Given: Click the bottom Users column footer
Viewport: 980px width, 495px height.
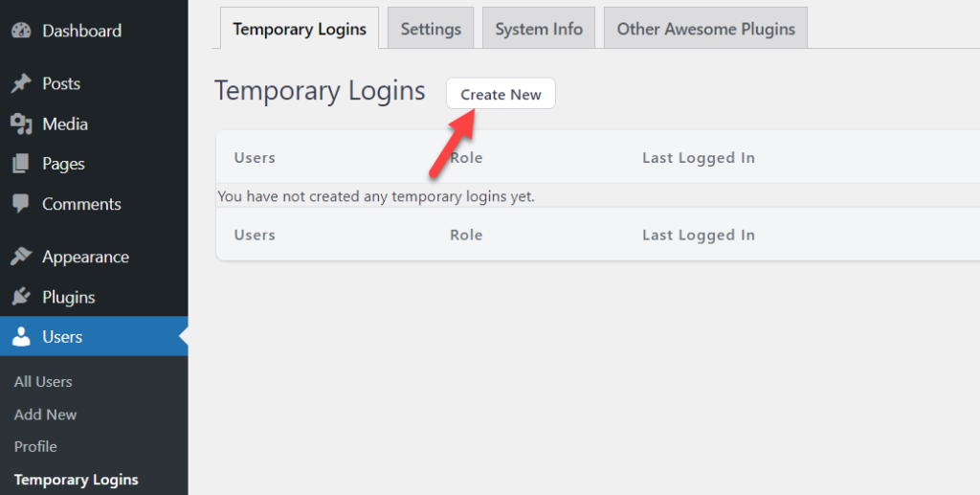Looking at the screenshot, I should point(255,235).
